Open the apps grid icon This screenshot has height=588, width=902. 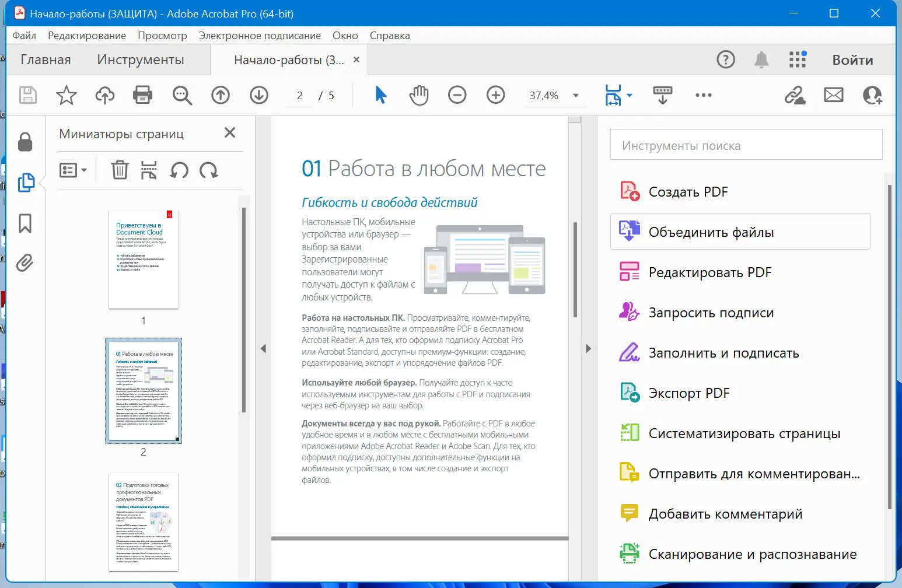click(798, 60)
